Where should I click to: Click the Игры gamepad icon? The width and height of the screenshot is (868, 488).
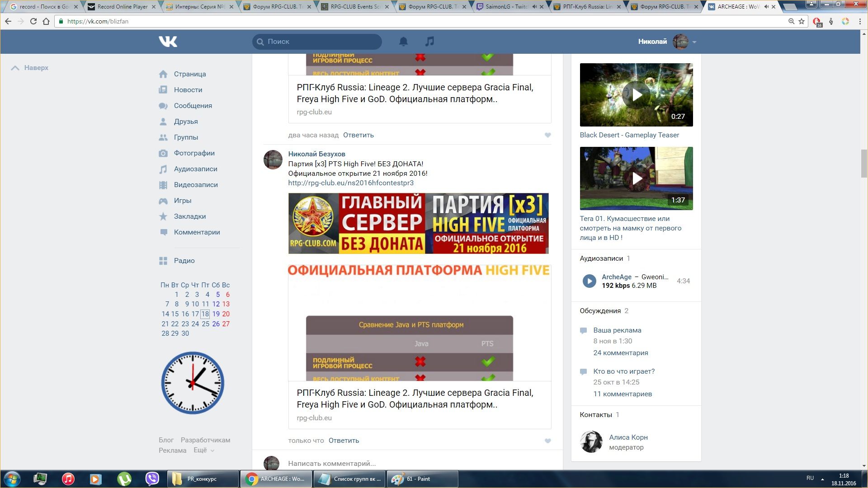point(163,201)
